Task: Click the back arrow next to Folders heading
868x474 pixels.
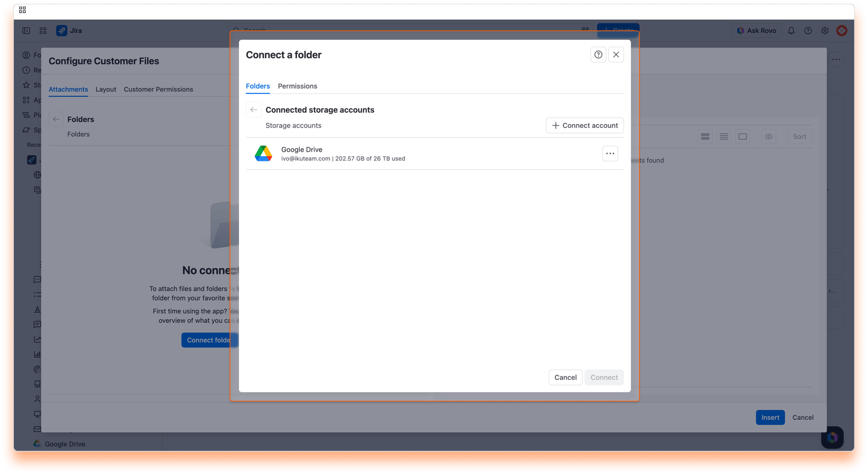Action: 56,119
